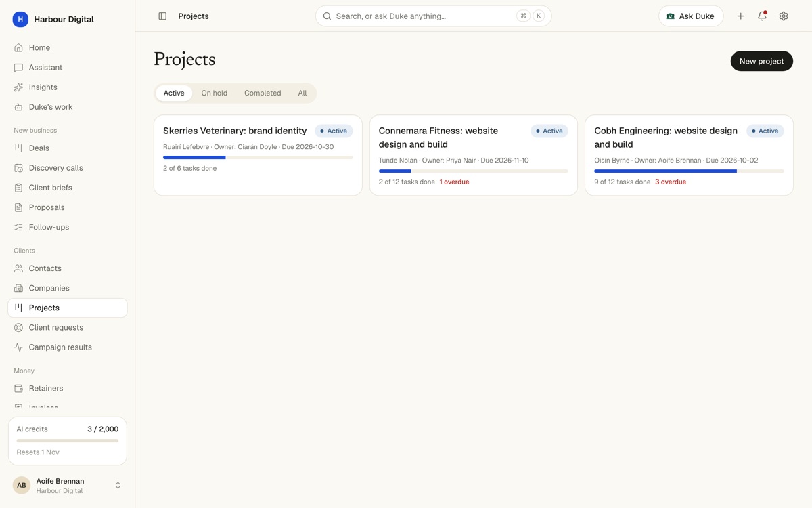Open settings via the gear icon

pos(784,16)
